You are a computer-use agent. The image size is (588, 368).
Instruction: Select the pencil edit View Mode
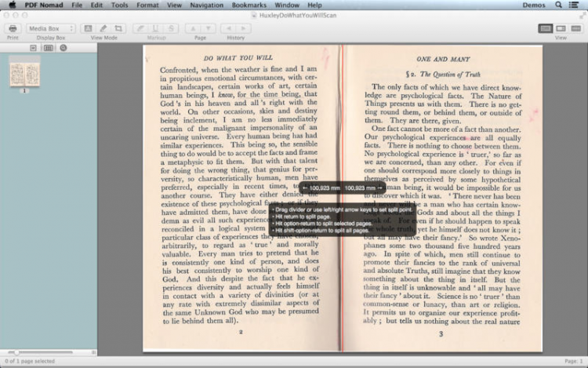pos(103,28)
